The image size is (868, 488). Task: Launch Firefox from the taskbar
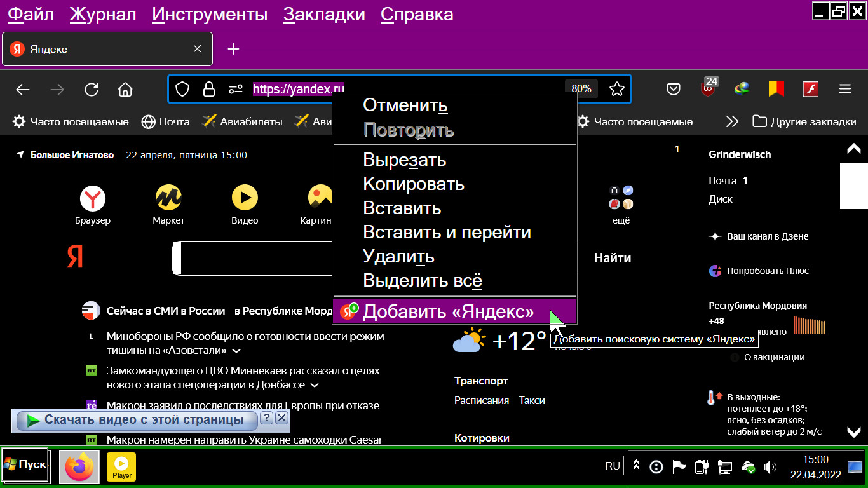click(x=79, y=468)
